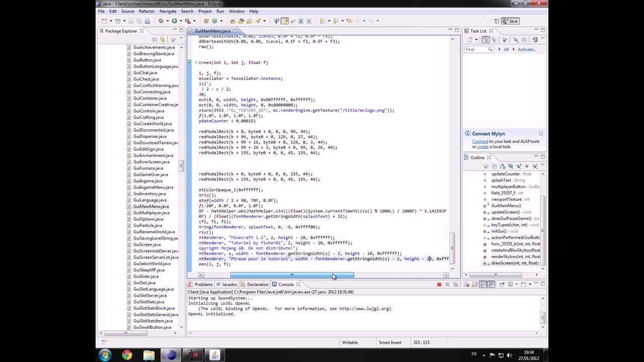Click the New file toolbar icon
This screenshot has width=644, height=362.
[x=104, y=21]
